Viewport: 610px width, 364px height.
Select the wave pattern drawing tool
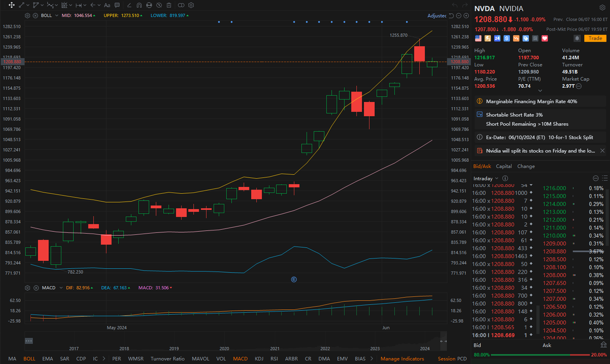point(50,5)
